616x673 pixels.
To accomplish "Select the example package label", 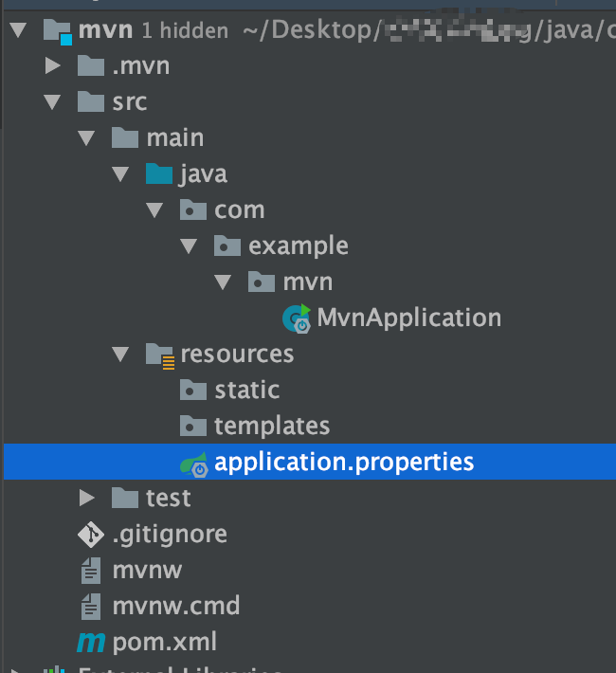I will tap(299, 246).
